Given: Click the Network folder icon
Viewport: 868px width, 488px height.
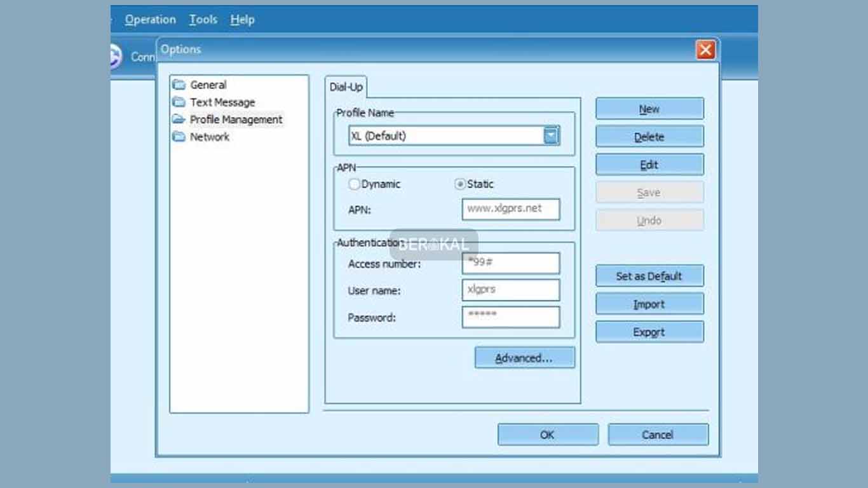Looking at the screenshot, I should point(179,137).
